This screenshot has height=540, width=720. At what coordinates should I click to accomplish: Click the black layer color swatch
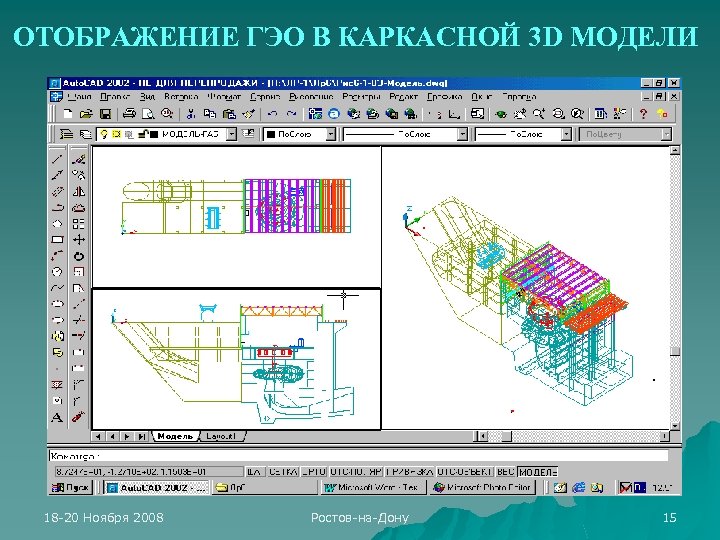154,134
